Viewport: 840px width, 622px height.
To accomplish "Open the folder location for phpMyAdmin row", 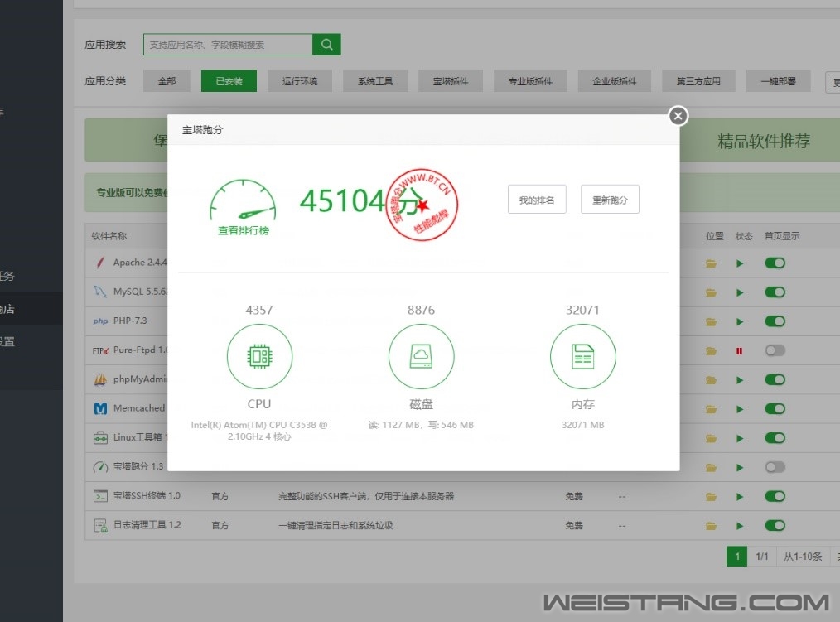I will pyautogui.click(x=711, y=380).
